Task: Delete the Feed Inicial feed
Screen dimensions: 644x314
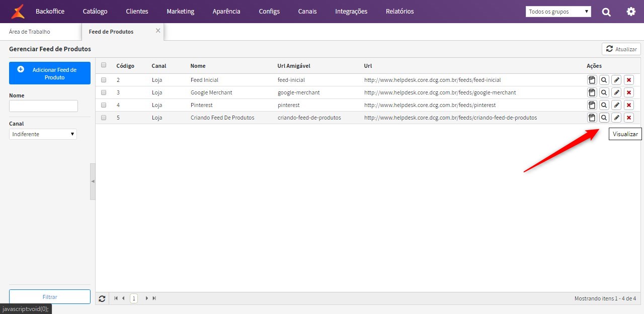Action: point(629,80)
